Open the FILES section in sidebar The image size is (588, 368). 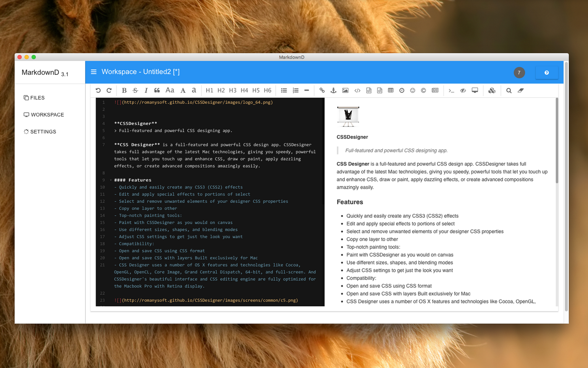(x=34, y=98)
